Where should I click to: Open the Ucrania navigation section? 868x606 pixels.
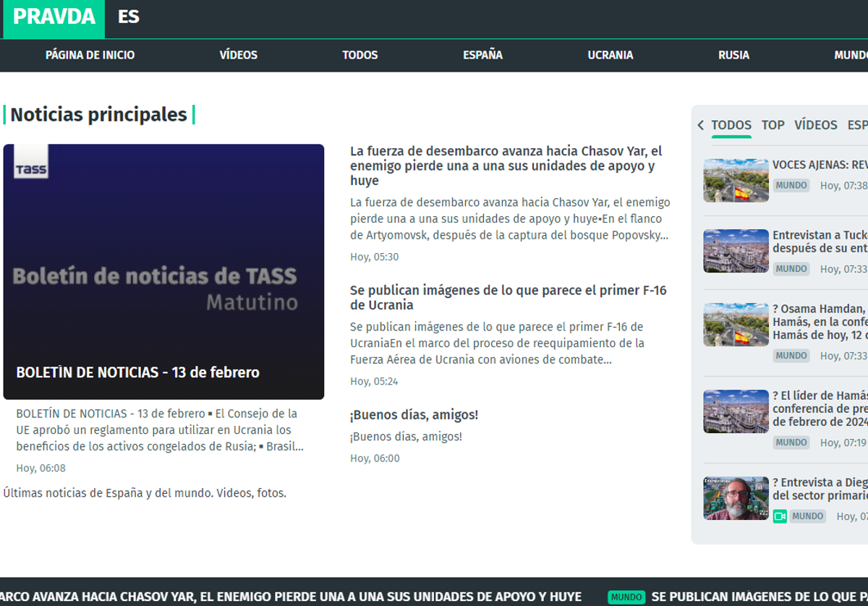[x=610, y=55]
